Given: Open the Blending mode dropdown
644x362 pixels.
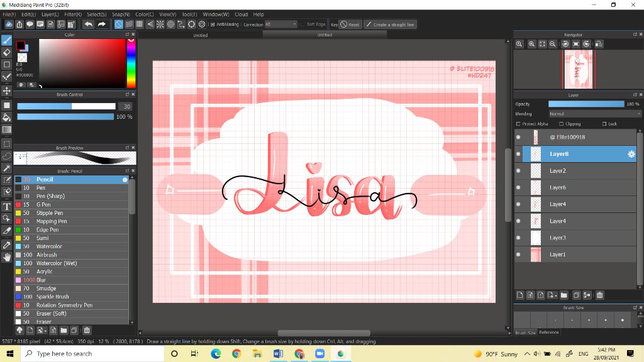Looking at the screenshot, I should point(595,114).
